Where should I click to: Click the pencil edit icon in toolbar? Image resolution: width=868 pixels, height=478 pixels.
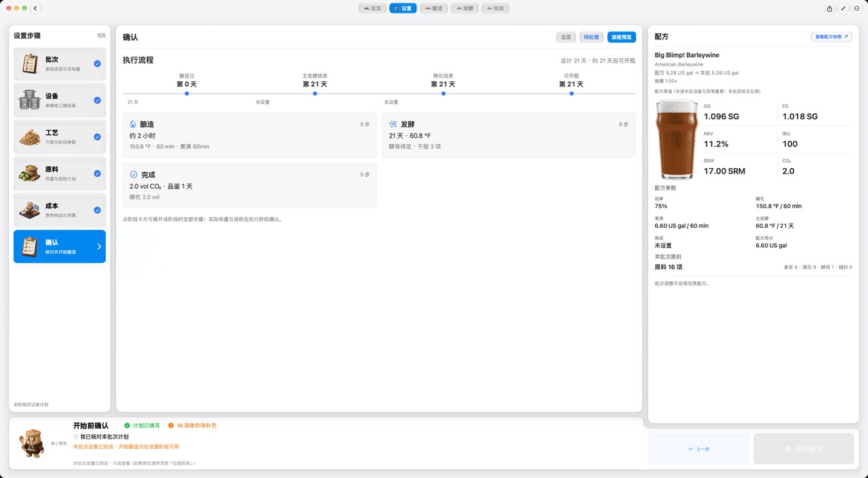(x=843, y=9)
